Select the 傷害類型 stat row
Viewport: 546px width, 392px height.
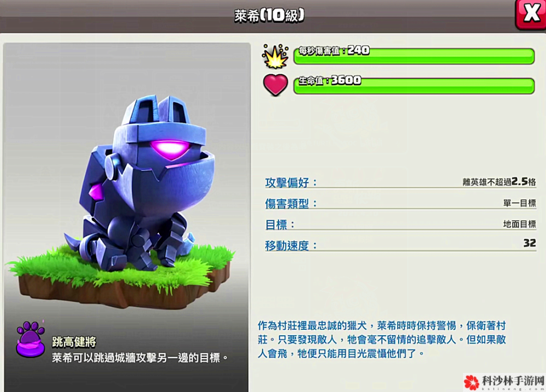(x=400, y=203)
